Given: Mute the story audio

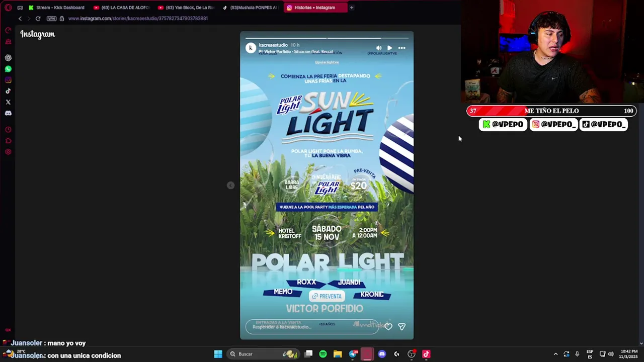Looking at the screenshot, I should [x=378, y=48].
